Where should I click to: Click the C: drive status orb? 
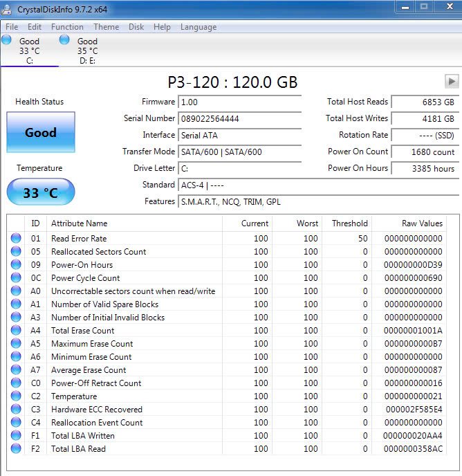point(6,40)
